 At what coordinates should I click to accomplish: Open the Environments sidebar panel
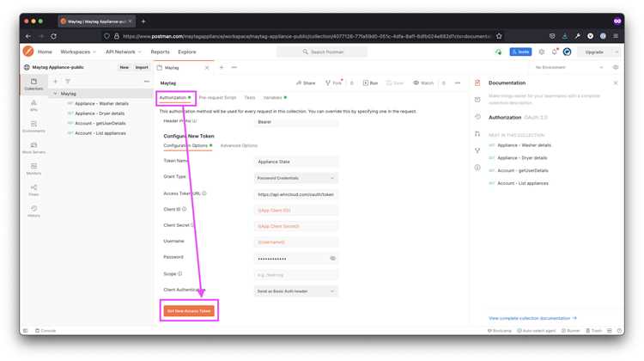(33, 126)
